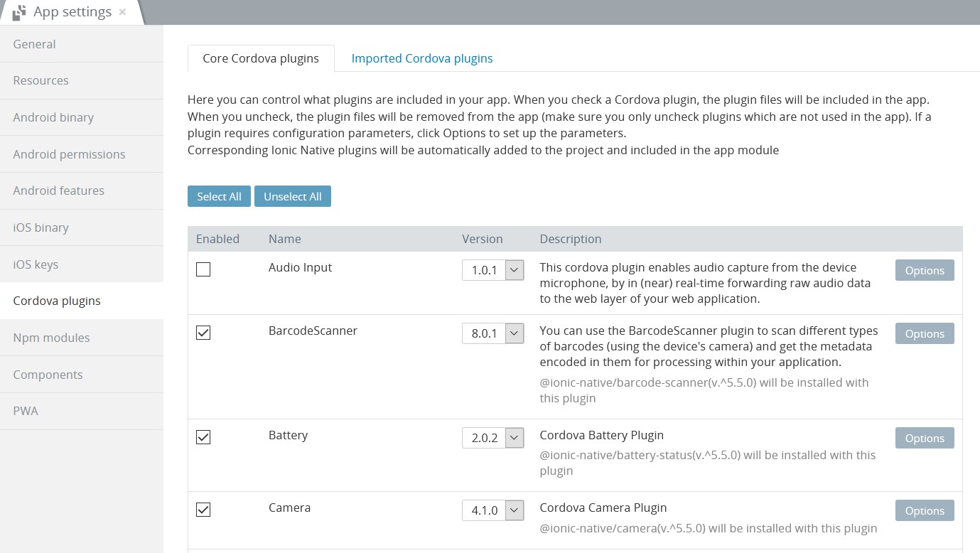Open Options for BarcodeScanner plugin
980x553 pixels.
click(925, 333)
